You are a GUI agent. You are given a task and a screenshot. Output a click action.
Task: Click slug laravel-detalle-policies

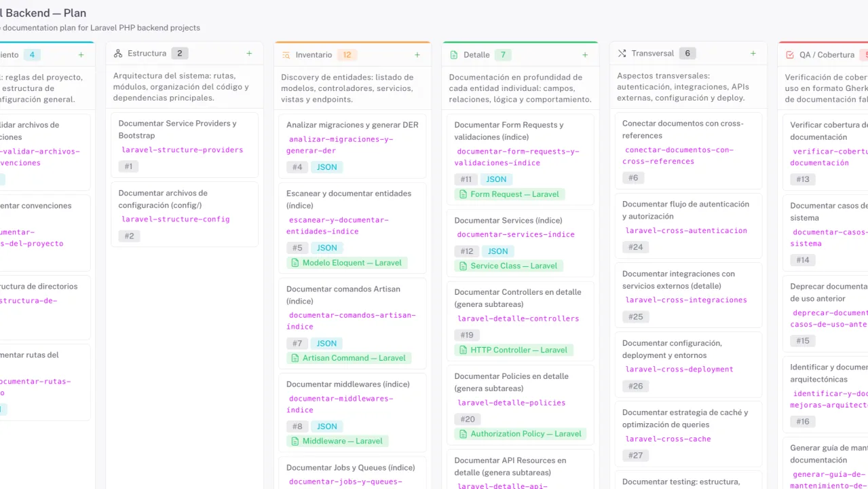[x=511, y=403]
